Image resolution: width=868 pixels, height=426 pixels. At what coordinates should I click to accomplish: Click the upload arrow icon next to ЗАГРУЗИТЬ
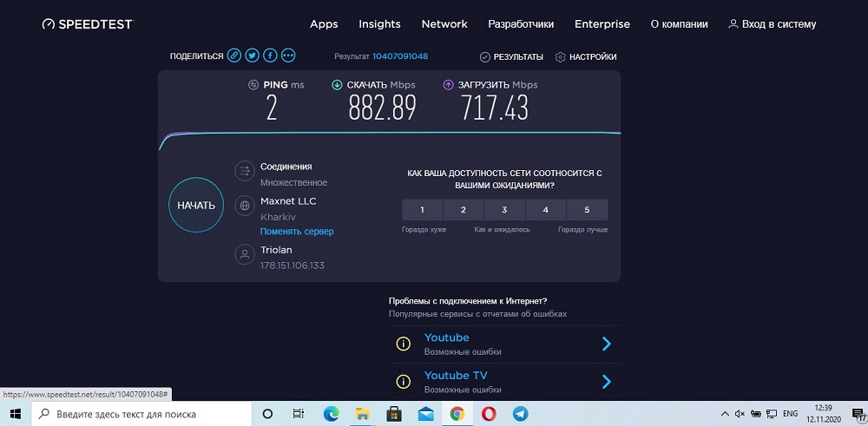pyautogui.click(x=449, y=85)
